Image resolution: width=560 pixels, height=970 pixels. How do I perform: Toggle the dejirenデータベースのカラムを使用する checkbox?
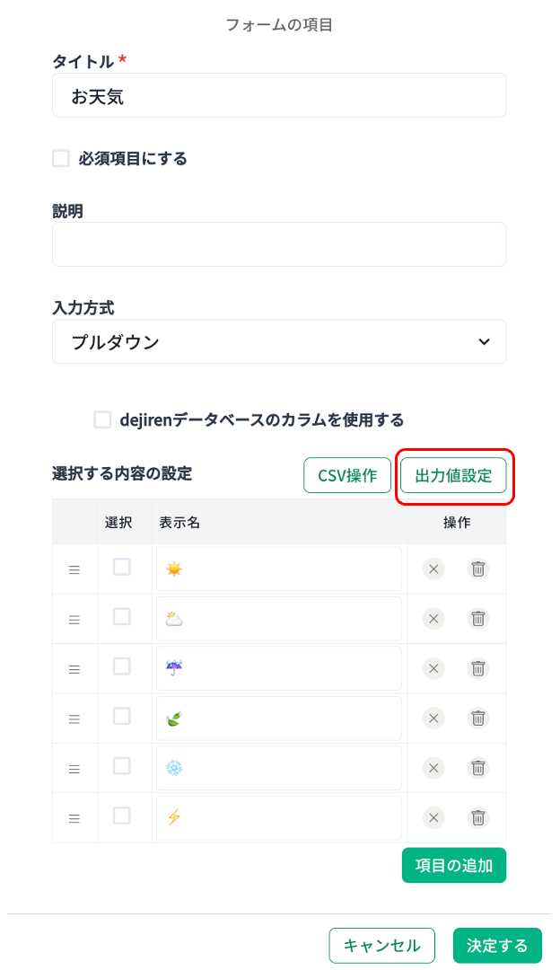click(x=103, y=419)
